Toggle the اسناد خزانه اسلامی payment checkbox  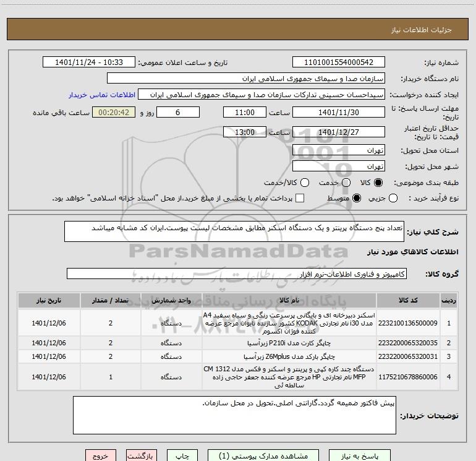click(x=300, y=198)
